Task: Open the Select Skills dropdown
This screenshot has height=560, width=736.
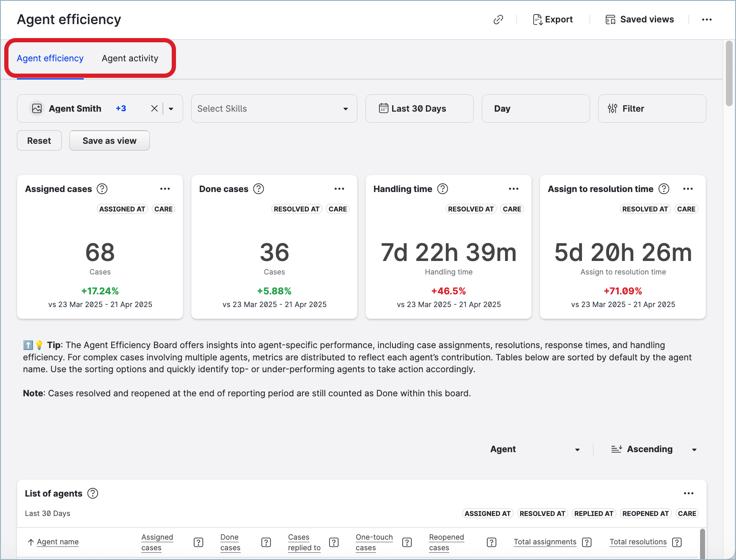Action: pos(274,109)
